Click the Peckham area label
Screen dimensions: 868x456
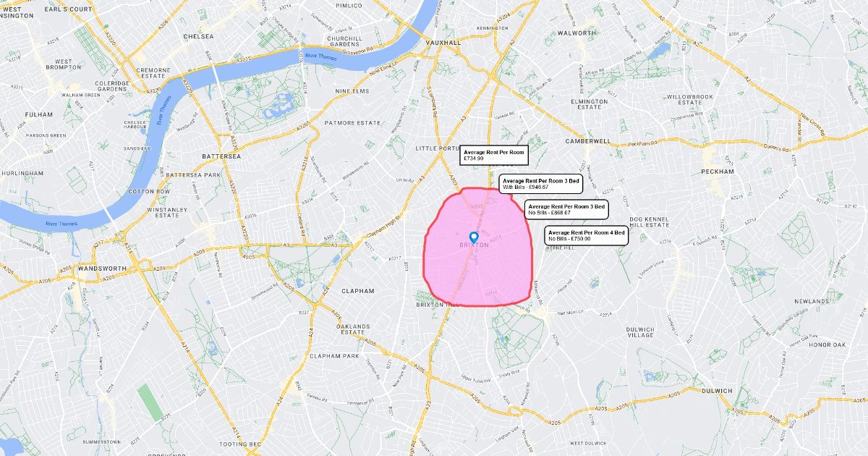[718, 172]
